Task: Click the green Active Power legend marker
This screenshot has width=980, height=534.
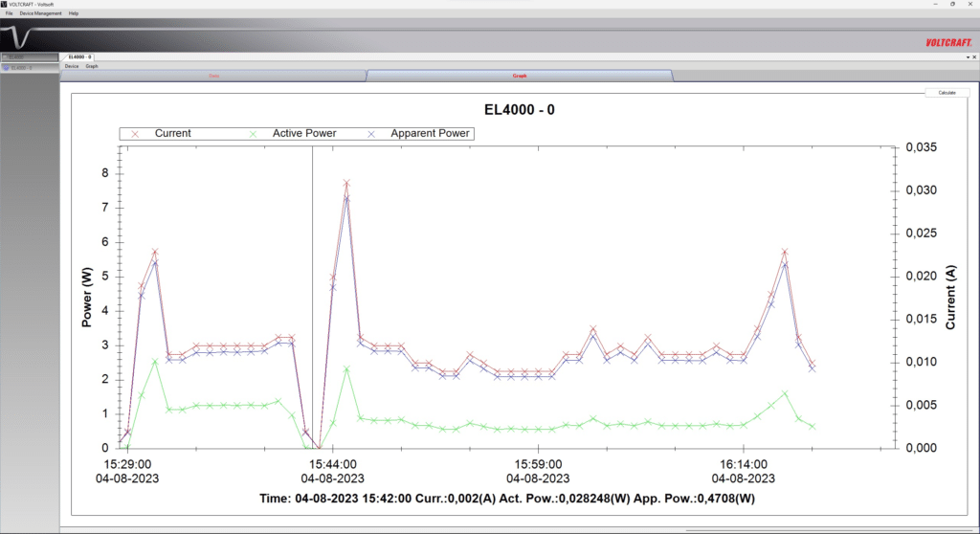Action: pyautogui.click(x=253, y=134)
